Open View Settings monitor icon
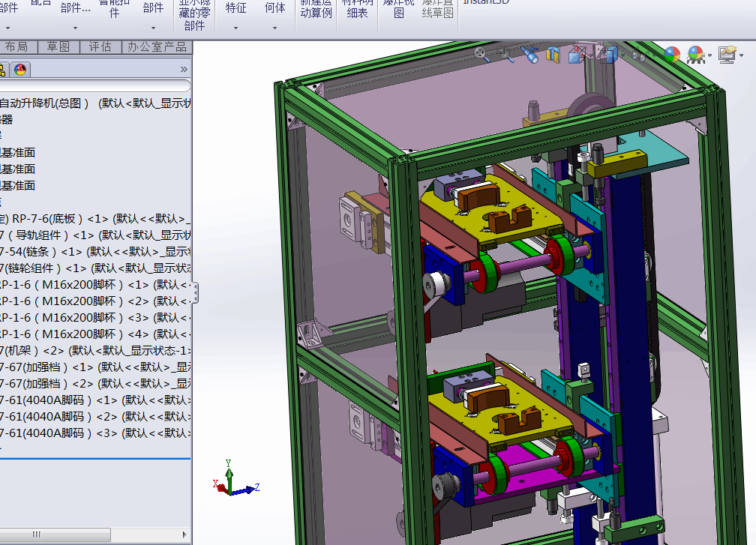The width and height of the screenshot is (756, 545). [727, 55]
